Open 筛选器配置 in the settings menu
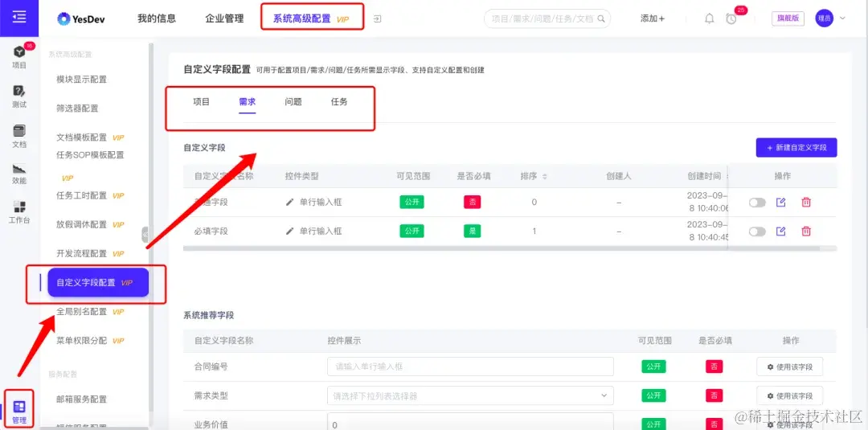 [x=77, y=108]
